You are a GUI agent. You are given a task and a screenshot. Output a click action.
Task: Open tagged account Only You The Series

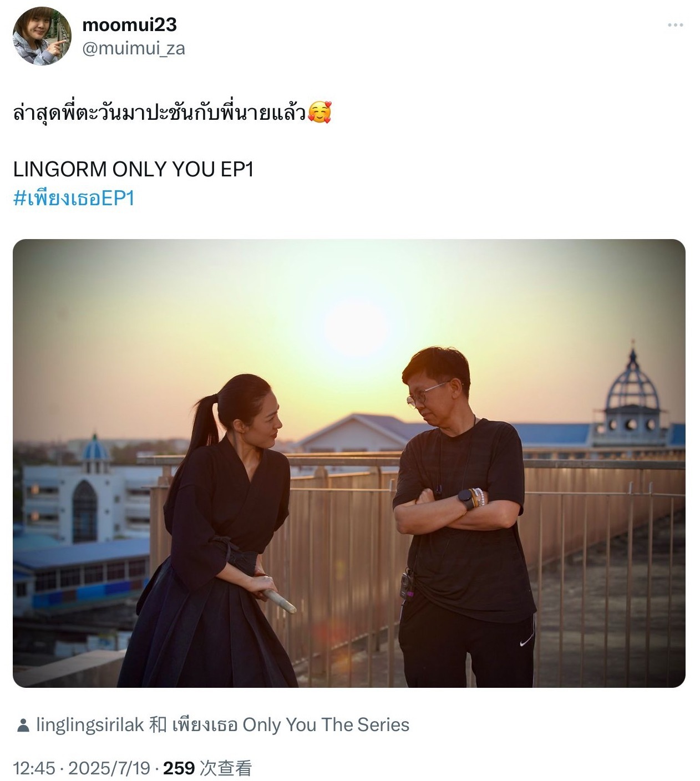click(291, 724)
